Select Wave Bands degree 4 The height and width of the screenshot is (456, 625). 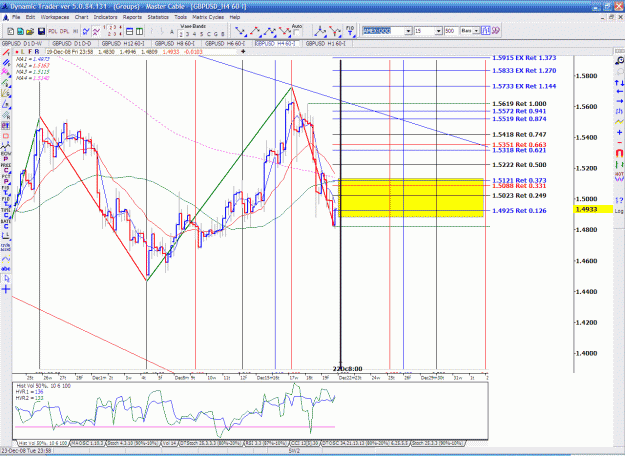(x=195, y=34)
